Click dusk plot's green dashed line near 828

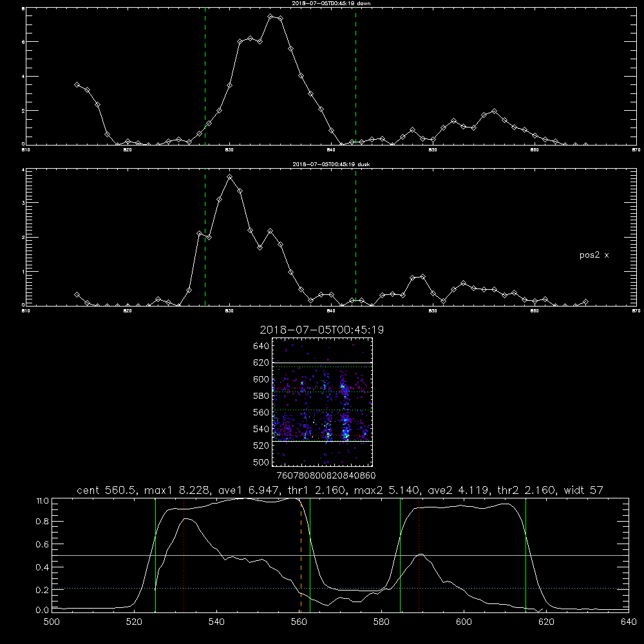pyautogui.click(x=205, y=236)
